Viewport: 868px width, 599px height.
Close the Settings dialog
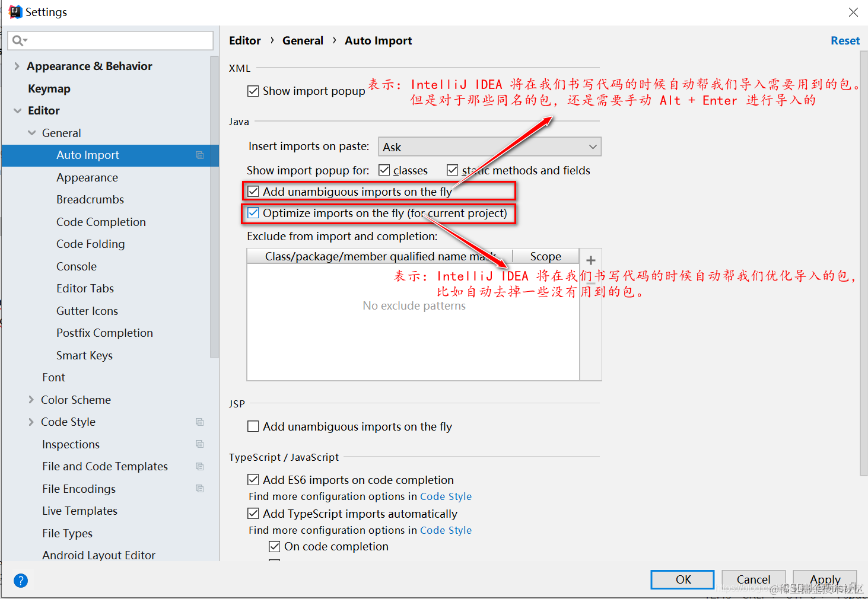tap(853, 12)
